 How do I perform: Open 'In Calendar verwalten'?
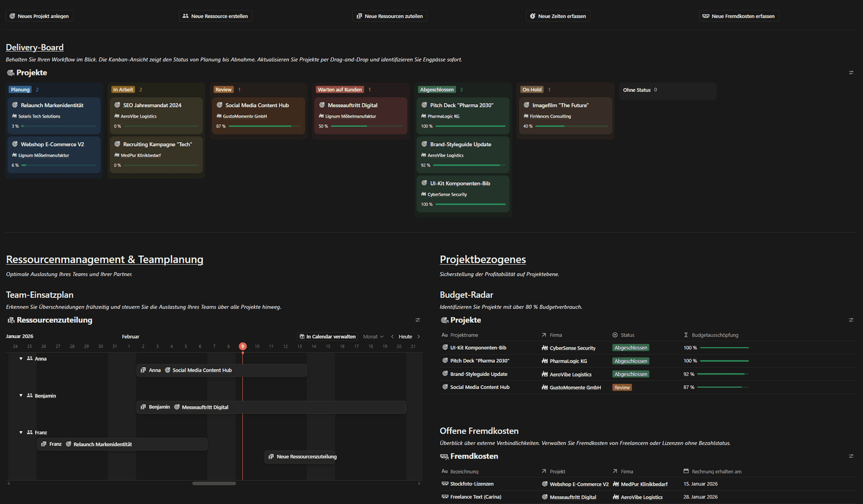tap(327, 336)
